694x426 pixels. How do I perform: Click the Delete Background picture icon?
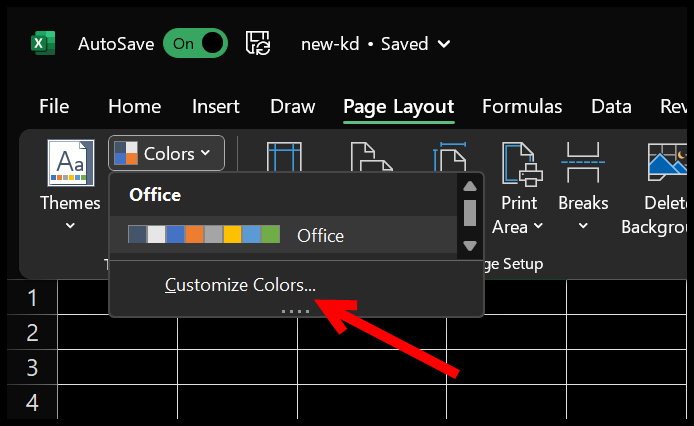pos(667,162)
